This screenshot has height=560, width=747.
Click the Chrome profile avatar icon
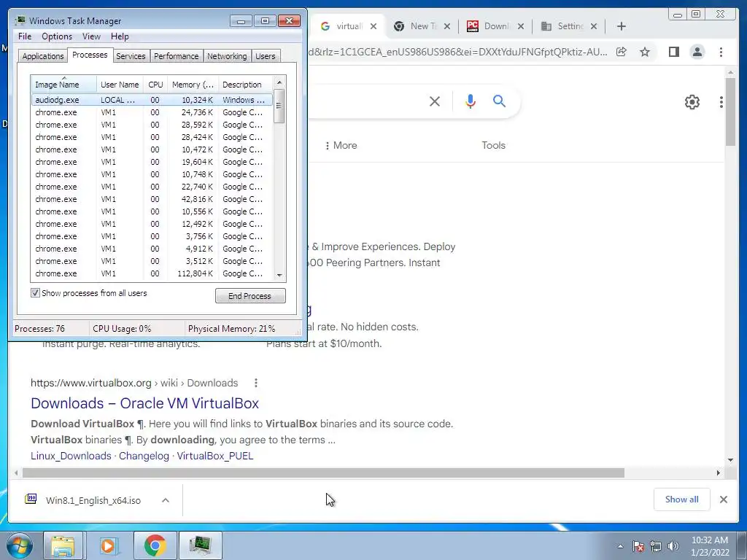point(697,52)
